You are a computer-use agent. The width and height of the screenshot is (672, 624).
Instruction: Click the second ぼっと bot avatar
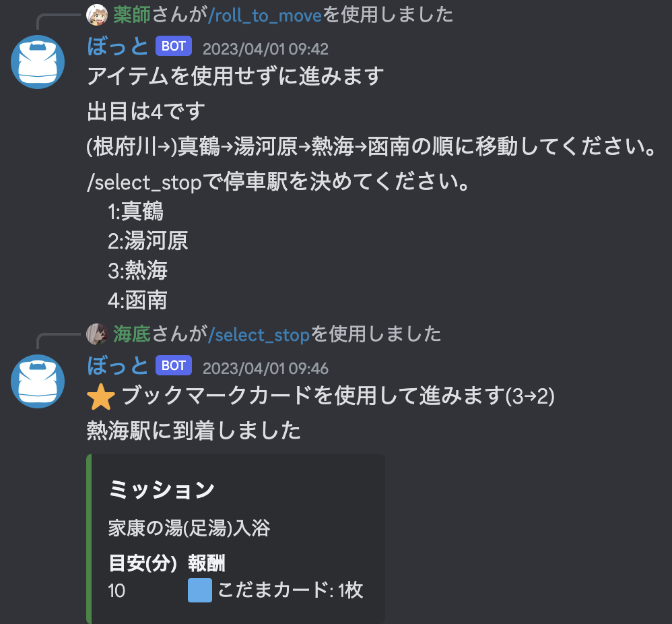38,381
